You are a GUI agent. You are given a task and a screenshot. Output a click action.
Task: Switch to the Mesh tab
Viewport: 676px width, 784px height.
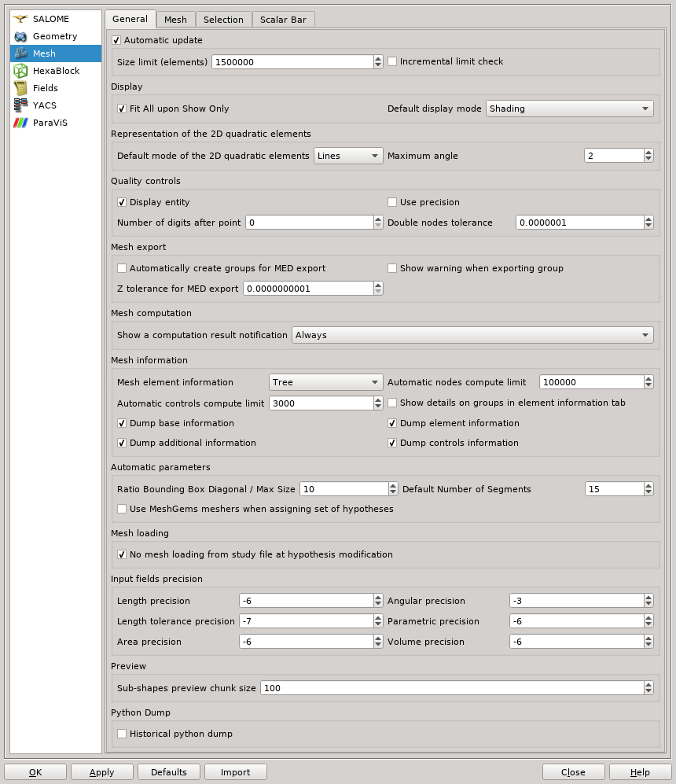[176, 20]
